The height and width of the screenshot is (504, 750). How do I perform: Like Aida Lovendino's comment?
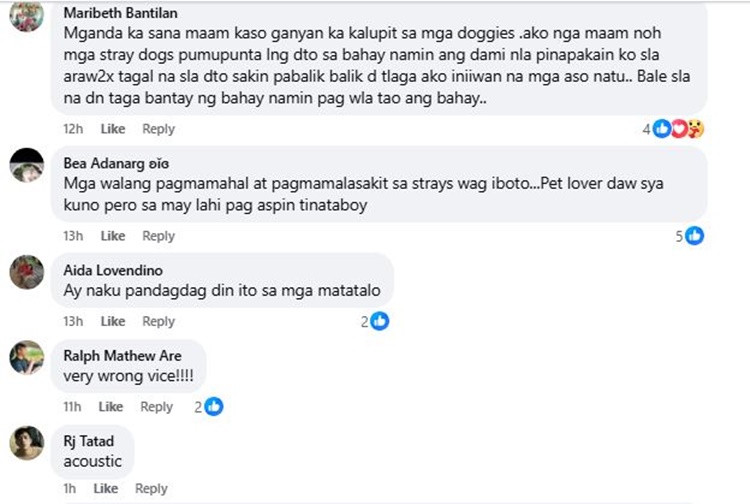(113, 321)
